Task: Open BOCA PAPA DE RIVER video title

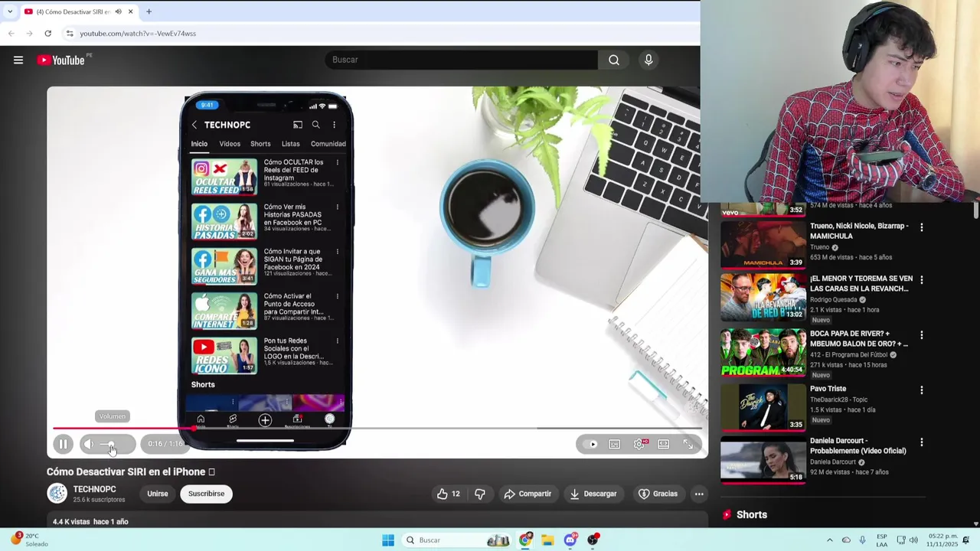Action: pos(859,338)
